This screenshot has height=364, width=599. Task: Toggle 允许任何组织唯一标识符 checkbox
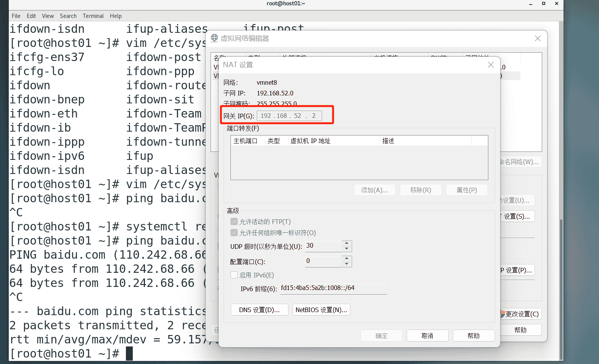234,232
